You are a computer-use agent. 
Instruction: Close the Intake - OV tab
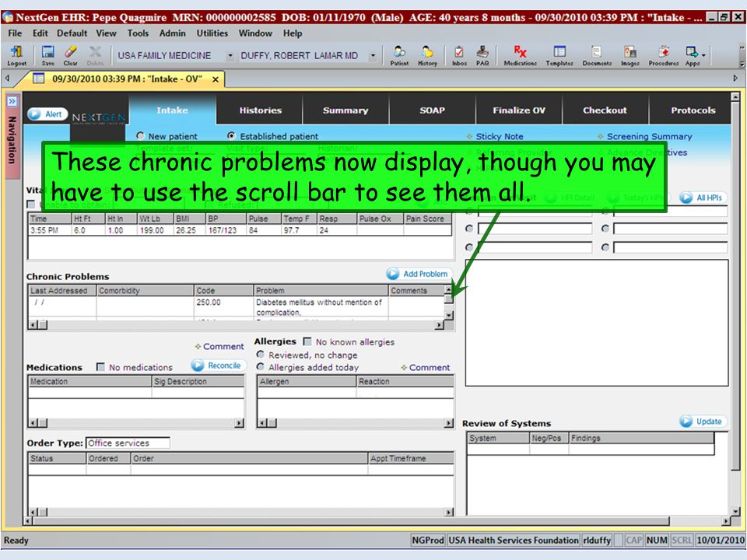[216, 79]
